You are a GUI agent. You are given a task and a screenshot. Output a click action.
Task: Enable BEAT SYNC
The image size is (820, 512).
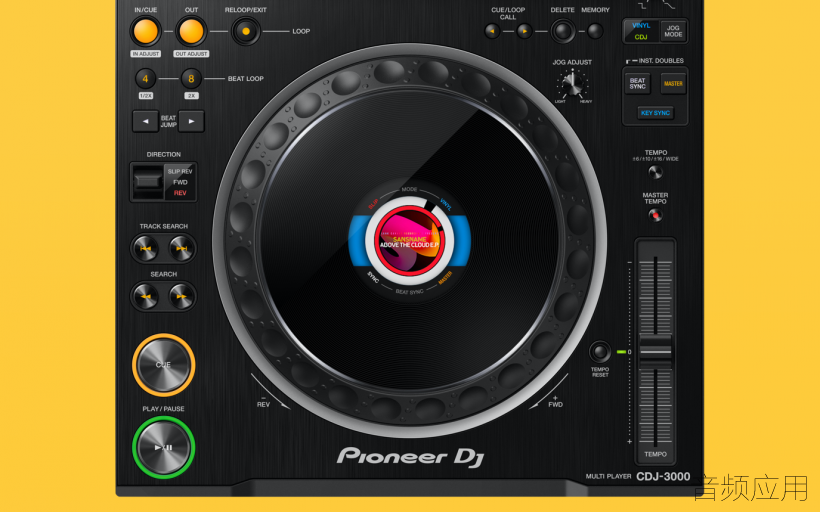(637, 84)
